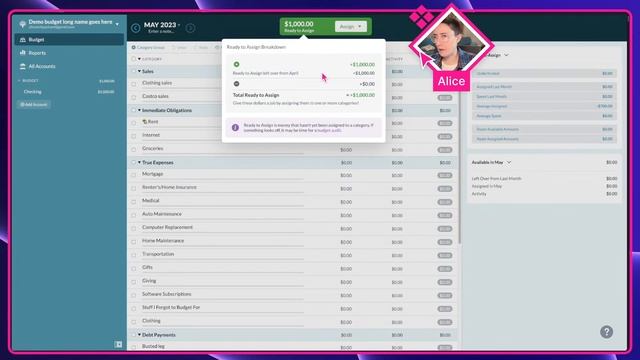Screen dimensions: 640x360
Task: Click the Undo toolbar item
Action: point(179,47)
